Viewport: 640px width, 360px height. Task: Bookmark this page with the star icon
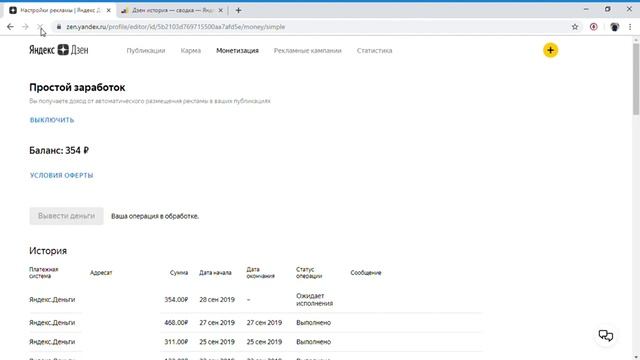pos(575,27)
